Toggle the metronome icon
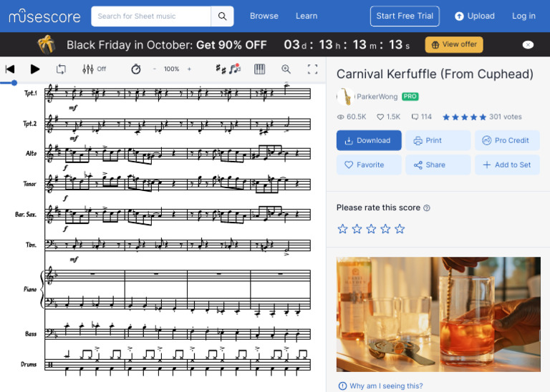The image size is (550, 392). click(x=136, y=69)
